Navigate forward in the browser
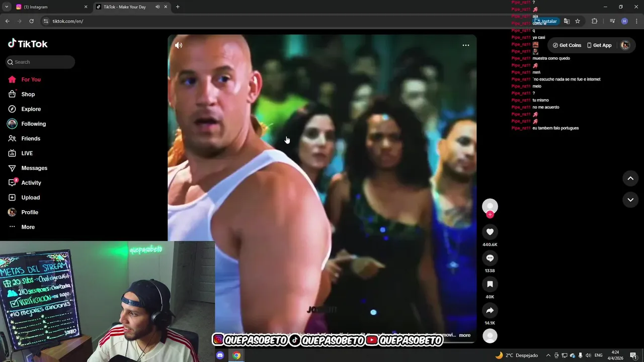This screenshot has width=644, height=362. (19, 21)
